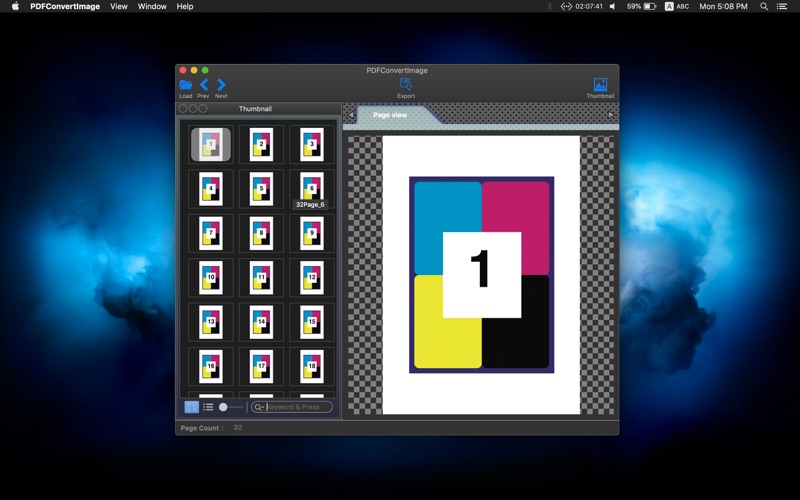Image resolution: width=800 pixels, height=500 pixels.
Task: Select page 12 thumbnail
Action: (x=312, y=278)
